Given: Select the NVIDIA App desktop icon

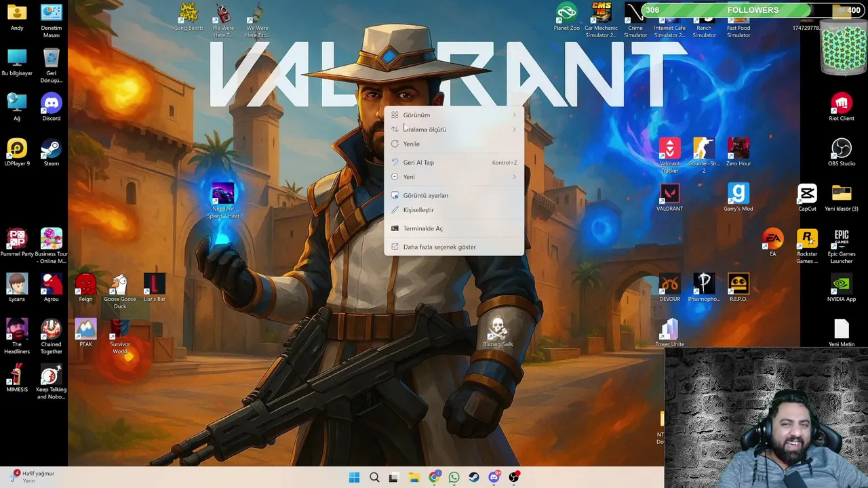Looking at the screenshot, I should 842,288.
